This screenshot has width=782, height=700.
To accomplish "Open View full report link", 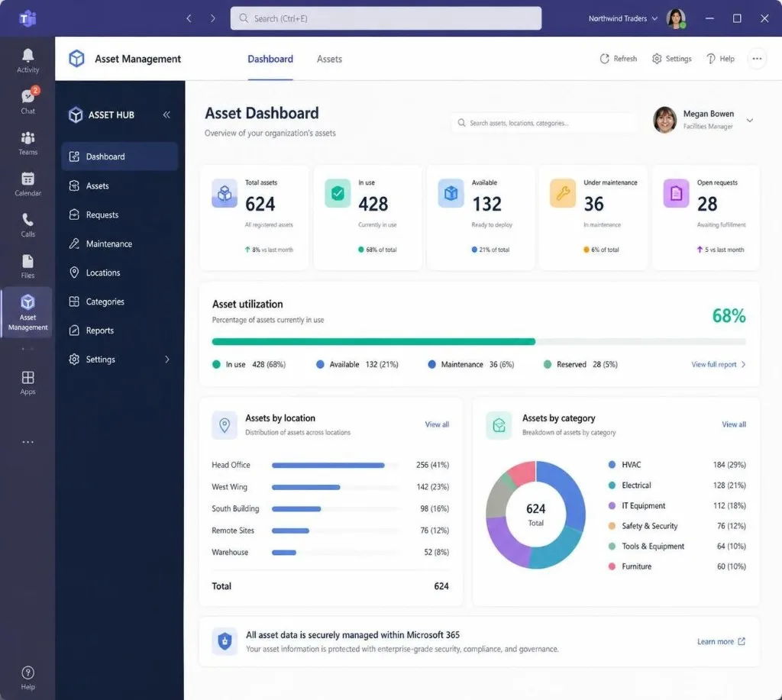I will coord(718,364).
